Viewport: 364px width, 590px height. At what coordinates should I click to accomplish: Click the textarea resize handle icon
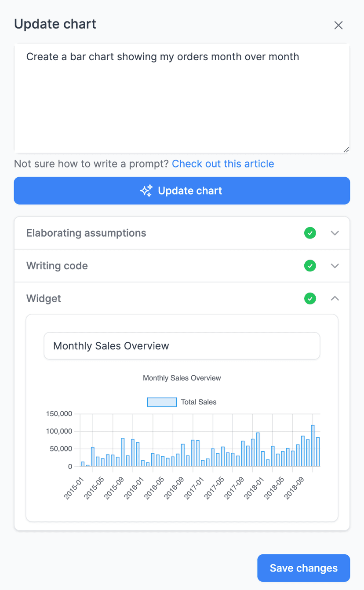[x=346, y=149]
